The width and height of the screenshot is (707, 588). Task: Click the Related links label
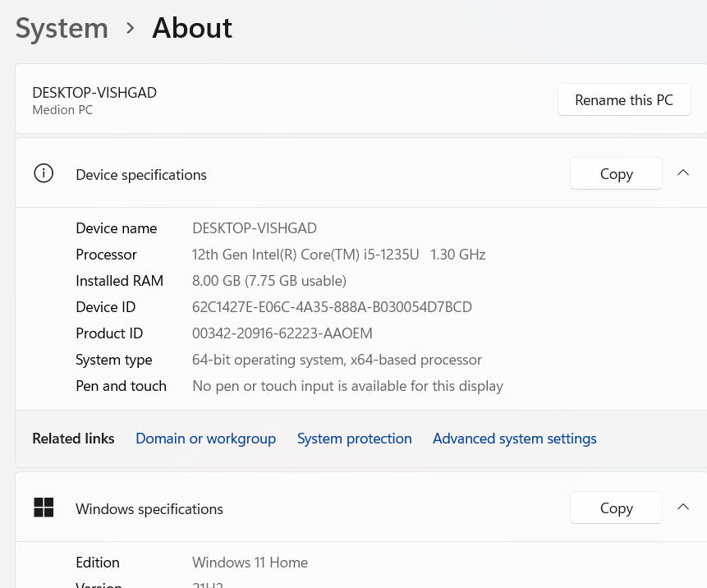click(x=73, y=439)
